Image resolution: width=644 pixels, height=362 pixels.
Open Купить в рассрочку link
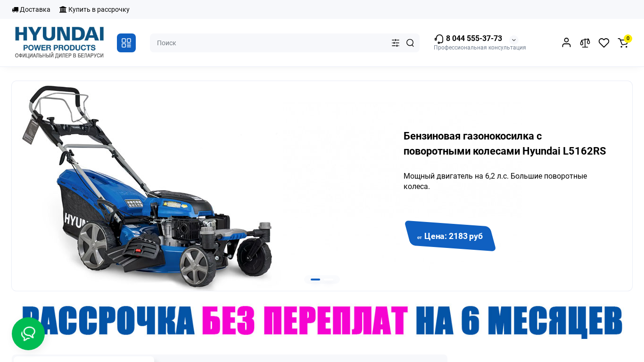pyautogui.click(x=94, y=9)
